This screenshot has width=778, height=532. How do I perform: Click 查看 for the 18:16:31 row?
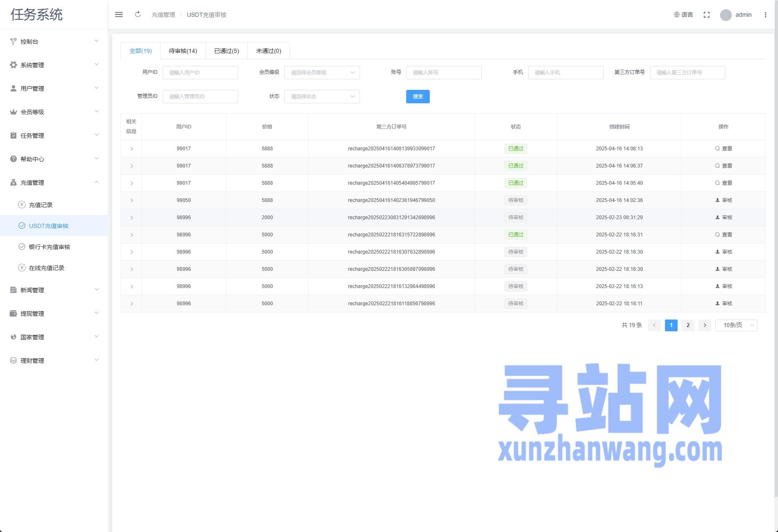point(723,235)
